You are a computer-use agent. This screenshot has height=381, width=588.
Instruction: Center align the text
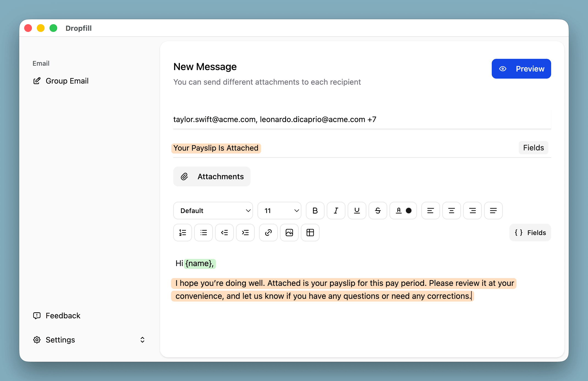[451, 211]
